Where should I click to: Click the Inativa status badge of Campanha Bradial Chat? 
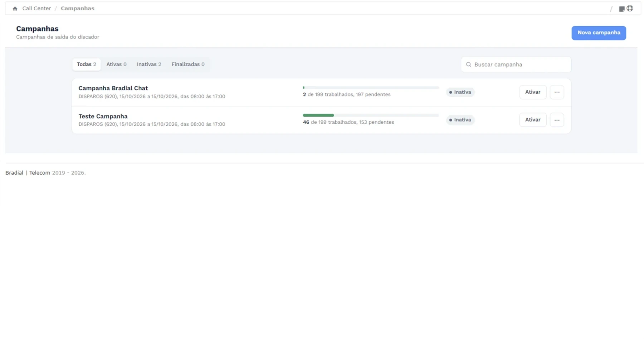(x=460, y=92)
